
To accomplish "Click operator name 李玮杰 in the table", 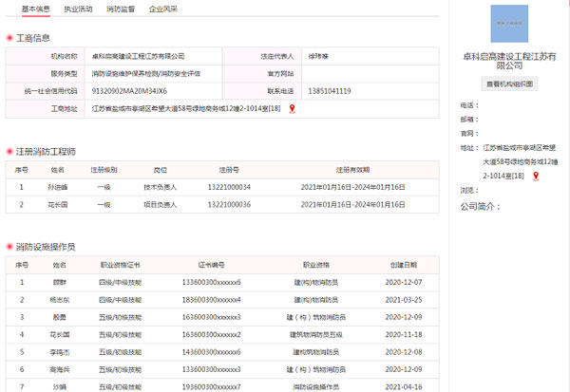I will 60,351.
